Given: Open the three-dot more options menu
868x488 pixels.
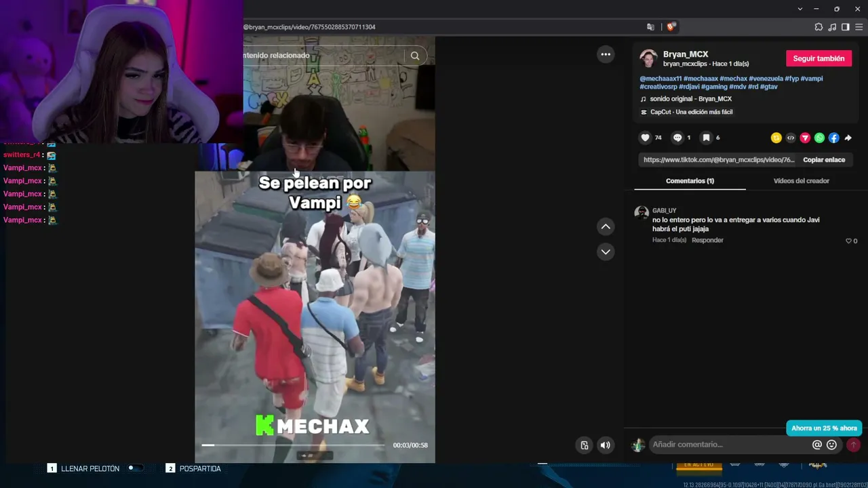Looking at the screenshot, I should 606,54.
